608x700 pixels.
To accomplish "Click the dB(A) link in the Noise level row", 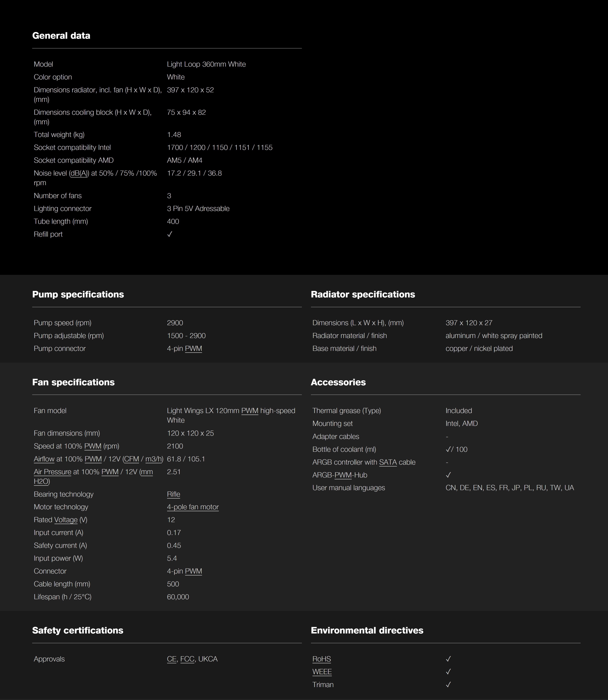I will [79, 173].
